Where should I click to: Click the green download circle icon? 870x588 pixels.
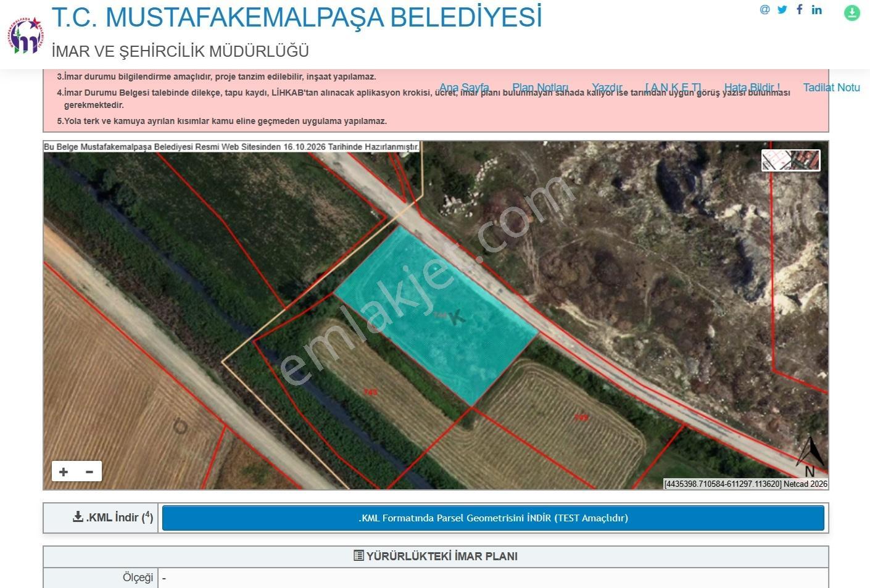852,13
